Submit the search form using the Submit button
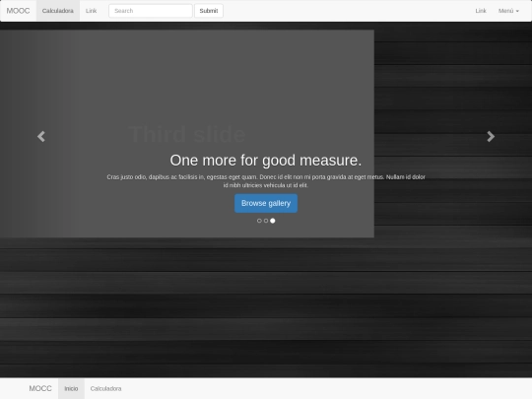 click(209, 11)
